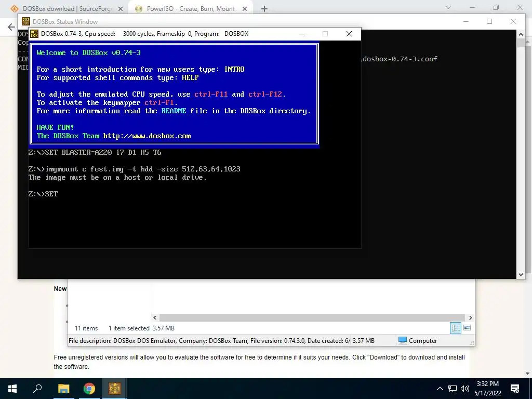The width and height of the screenshot is (532, 399).
Task: Show hidden system tray icons
Action: coord(440,389)
